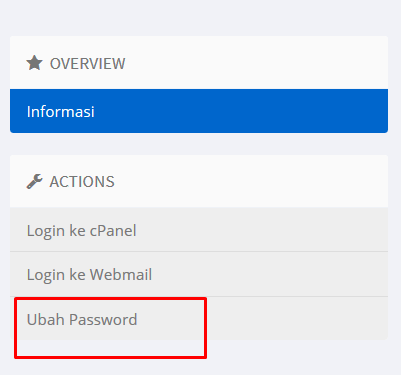The width and height of the screenshot is (401, 375).
Task: Click the OVERVIEW panel heading text
Action: point(88,63)
